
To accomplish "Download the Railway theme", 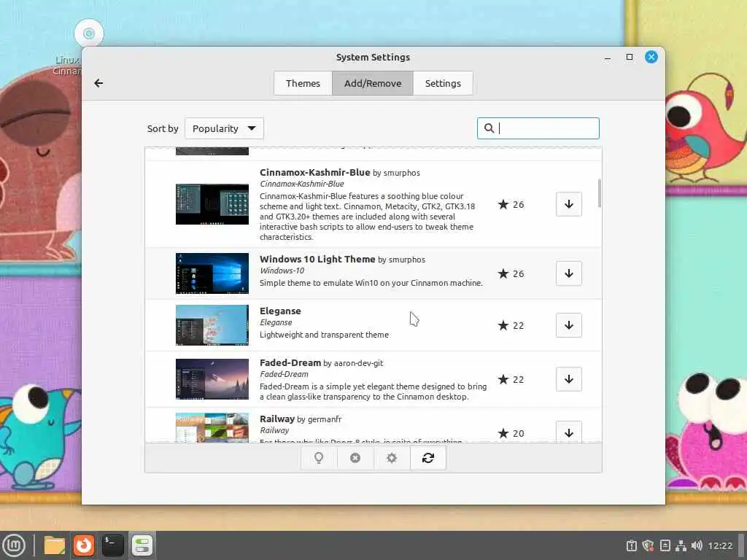I will [569, 432].
